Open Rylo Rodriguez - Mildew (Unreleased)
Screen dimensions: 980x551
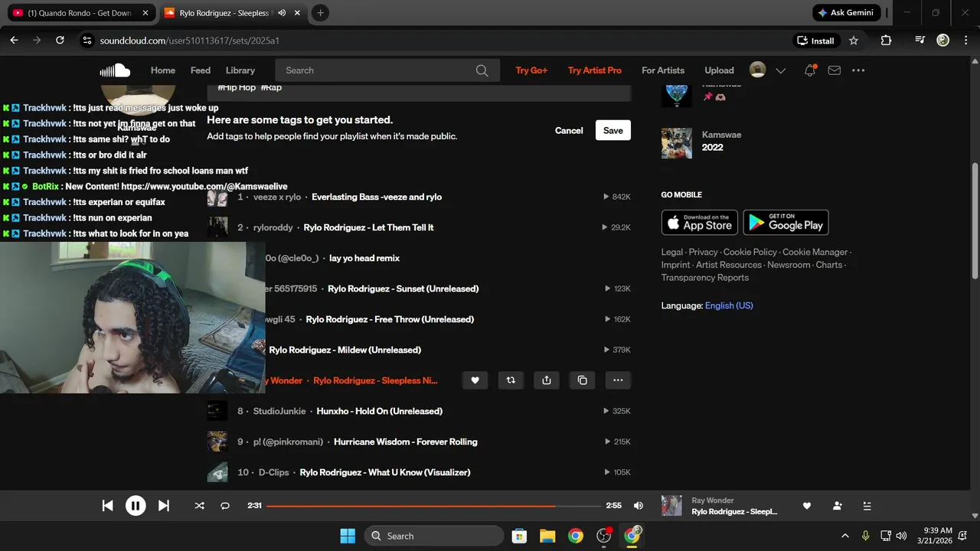tap(345, 350)
